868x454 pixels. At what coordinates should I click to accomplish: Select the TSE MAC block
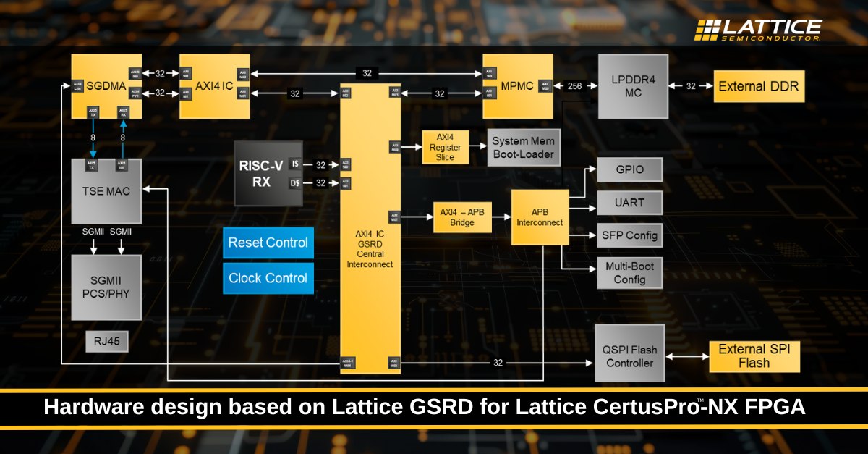106,190
